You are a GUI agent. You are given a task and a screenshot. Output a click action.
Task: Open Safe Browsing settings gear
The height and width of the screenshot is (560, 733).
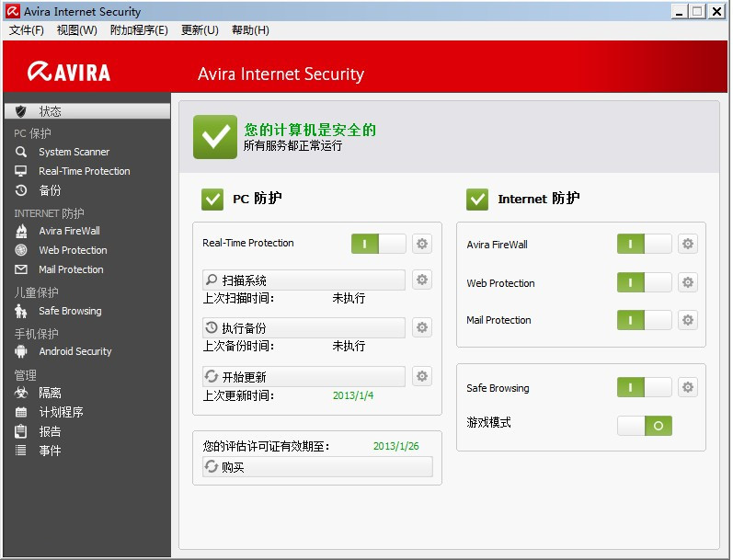point(688,387)
